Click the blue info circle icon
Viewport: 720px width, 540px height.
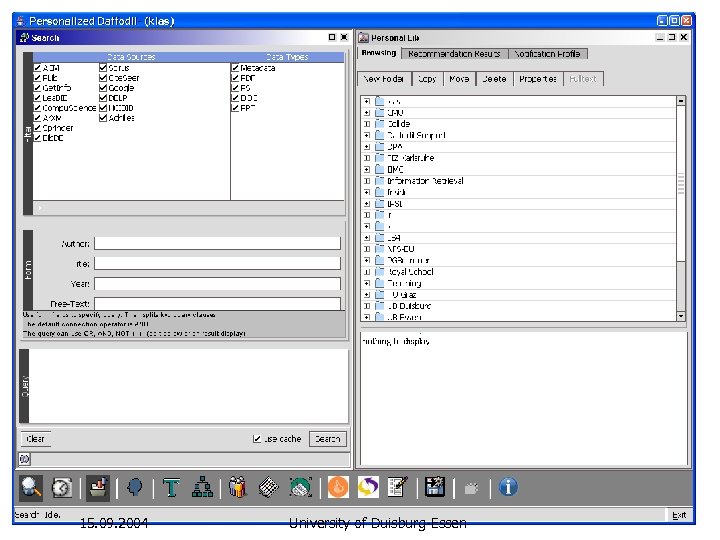(508, 487)
